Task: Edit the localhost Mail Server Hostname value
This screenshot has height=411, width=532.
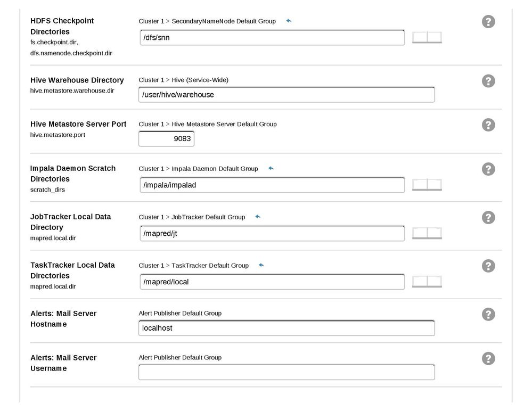Action: (x=287, y=328)
